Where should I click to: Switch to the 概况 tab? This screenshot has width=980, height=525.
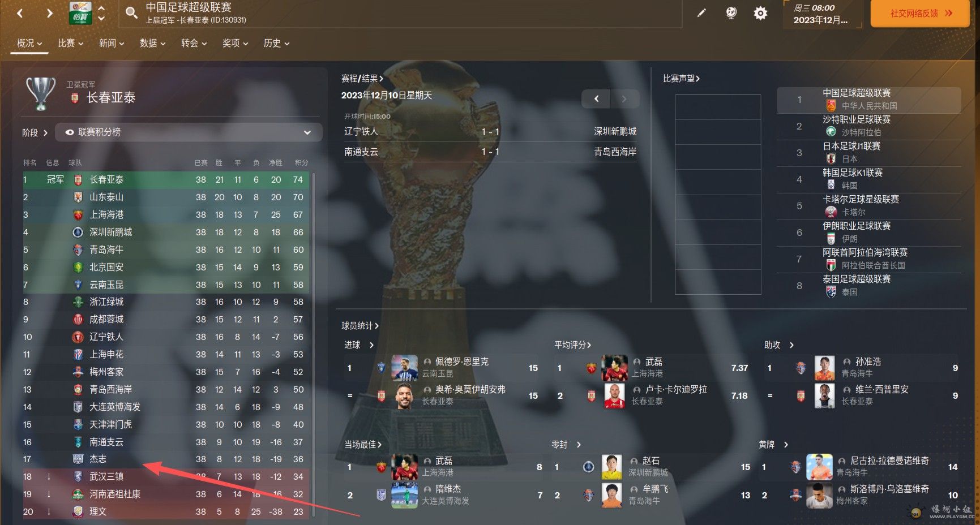(x=29, y=44)
